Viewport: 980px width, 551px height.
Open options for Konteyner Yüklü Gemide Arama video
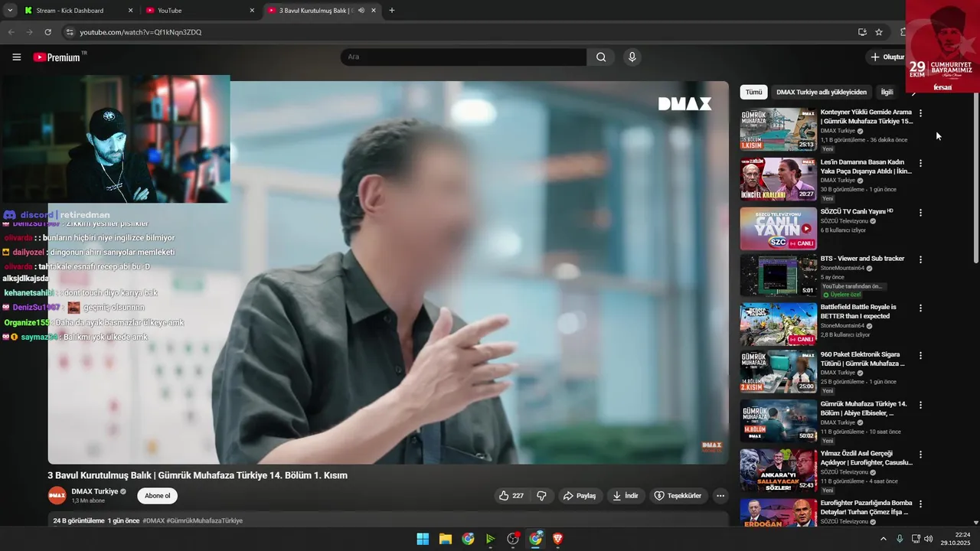click(920, 113)
